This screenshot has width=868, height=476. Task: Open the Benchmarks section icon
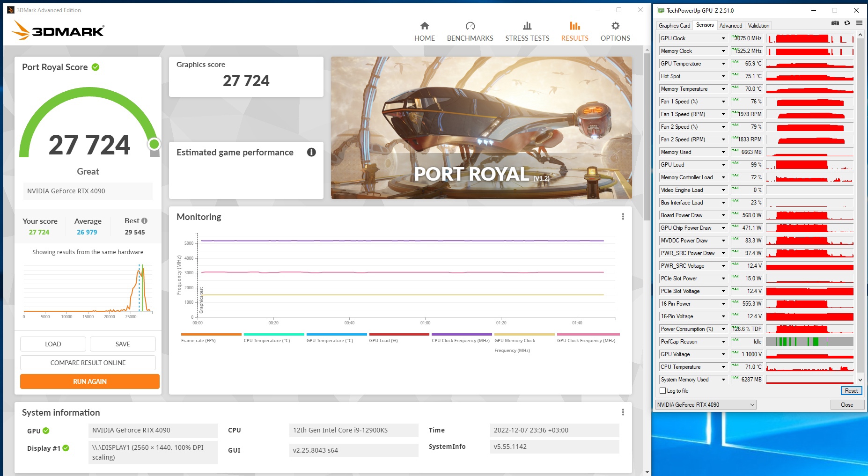click(470, 26)
